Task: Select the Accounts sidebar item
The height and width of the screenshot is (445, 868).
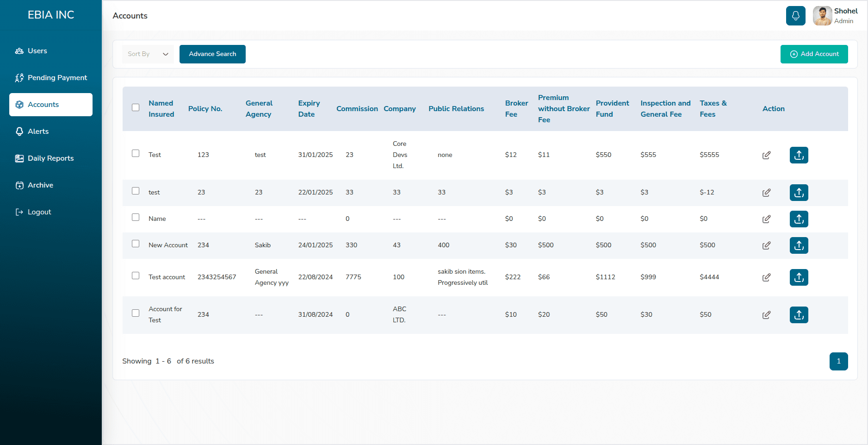Action: (x=51, y=105)
